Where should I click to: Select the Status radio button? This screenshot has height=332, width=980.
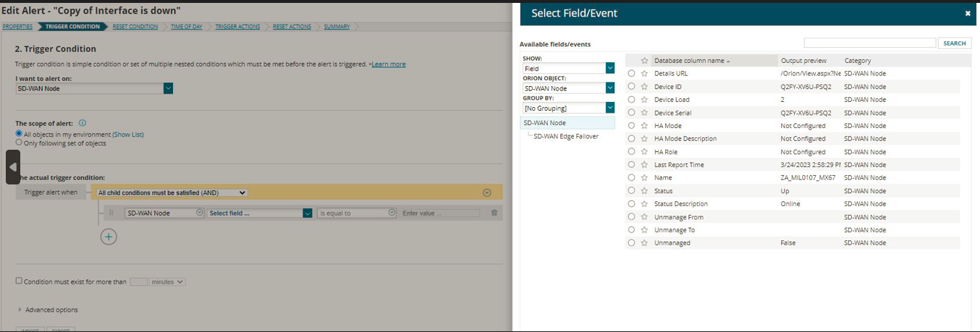point(632,191)
